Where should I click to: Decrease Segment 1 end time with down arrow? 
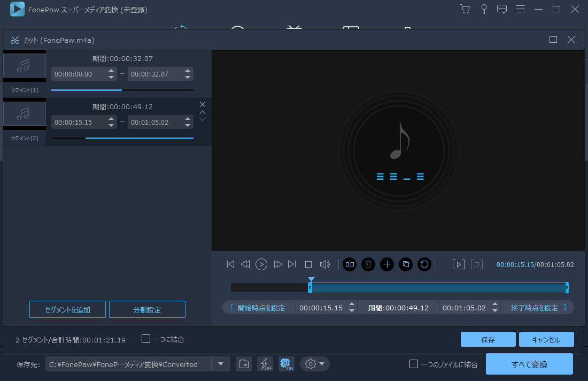click(188, 78)
